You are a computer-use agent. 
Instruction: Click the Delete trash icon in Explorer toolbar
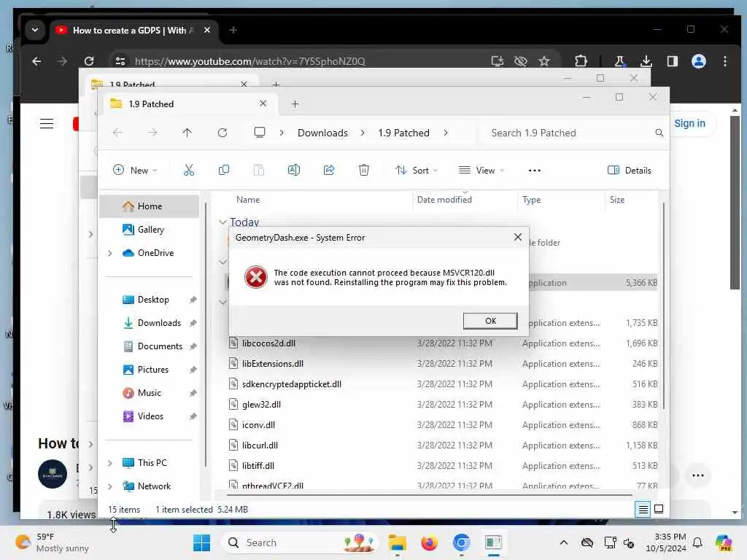tap(363, 170)
